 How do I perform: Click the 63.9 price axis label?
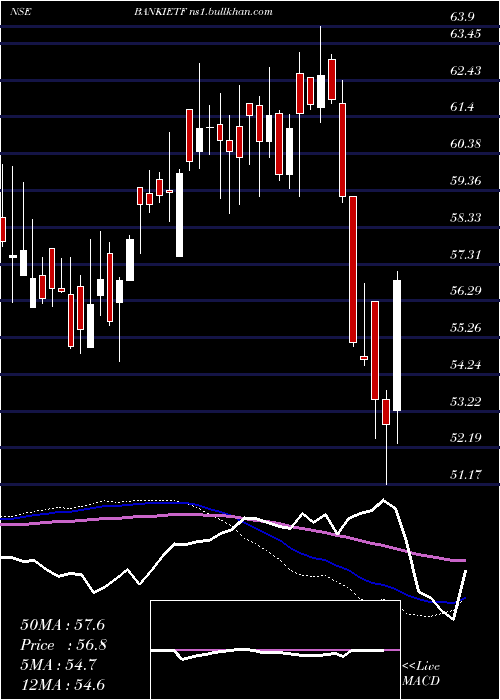tap(462, 17)
